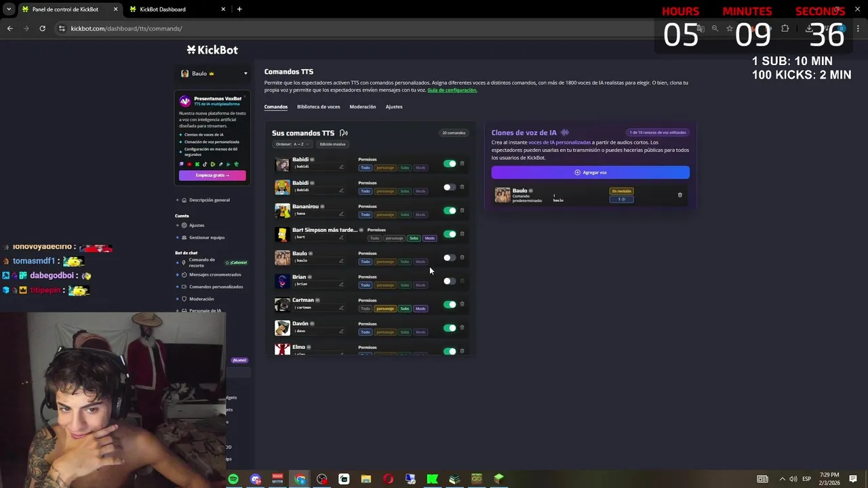Click the Bart Simpson avatar thumbnail
This screenshot has height=488, width=868.
click(282, 234)
